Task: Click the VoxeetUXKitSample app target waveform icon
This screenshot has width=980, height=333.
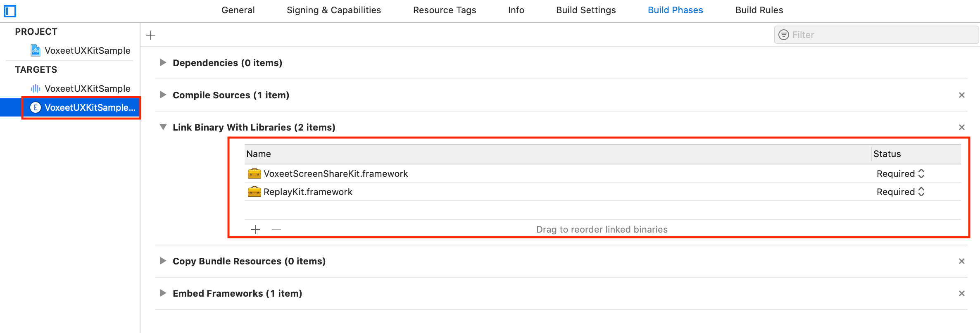Action: 36,88
